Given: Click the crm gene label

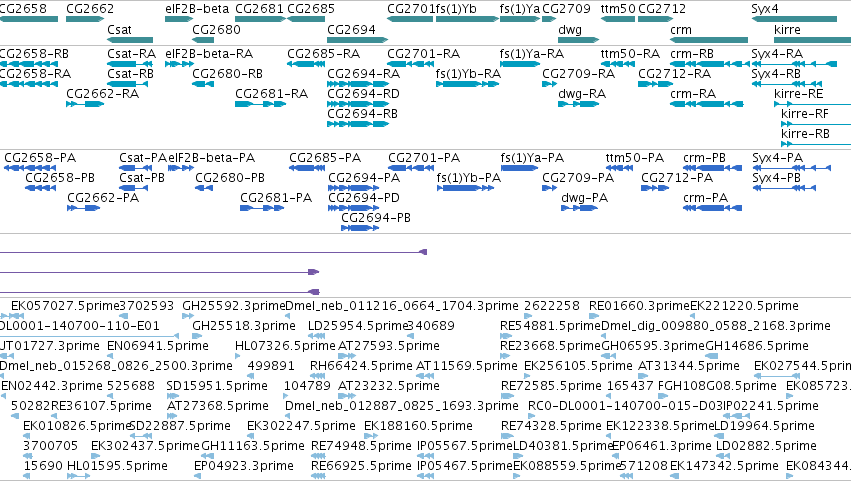Looking at the screenshot, I should point(681,30).
